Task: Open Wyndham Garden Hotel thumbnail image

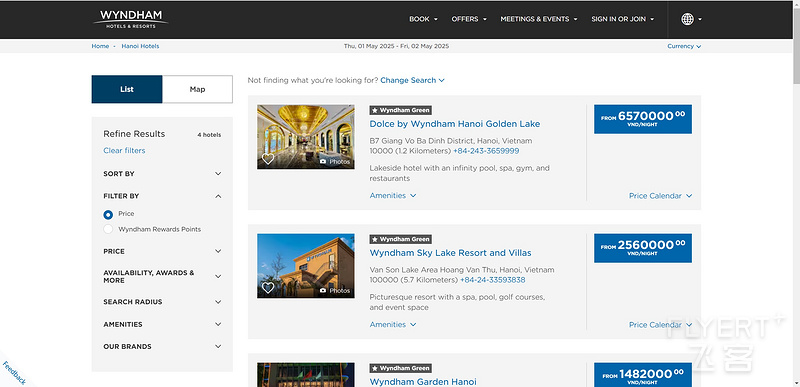Action: click(x=306, y=375)
